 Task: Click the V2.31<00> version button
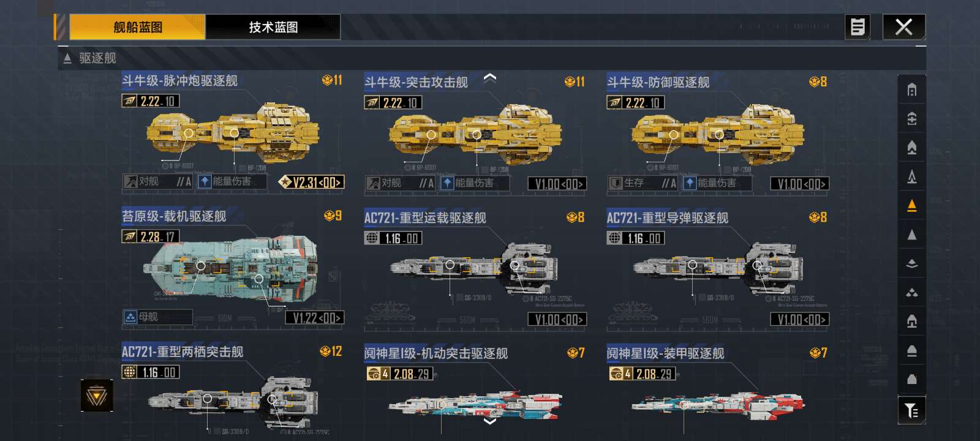311,182
